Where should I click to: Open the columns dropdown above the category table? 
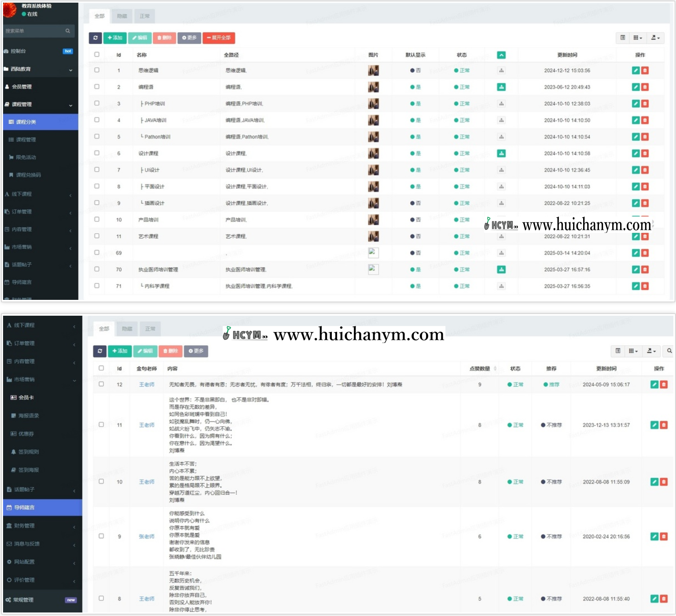point(637,38)
